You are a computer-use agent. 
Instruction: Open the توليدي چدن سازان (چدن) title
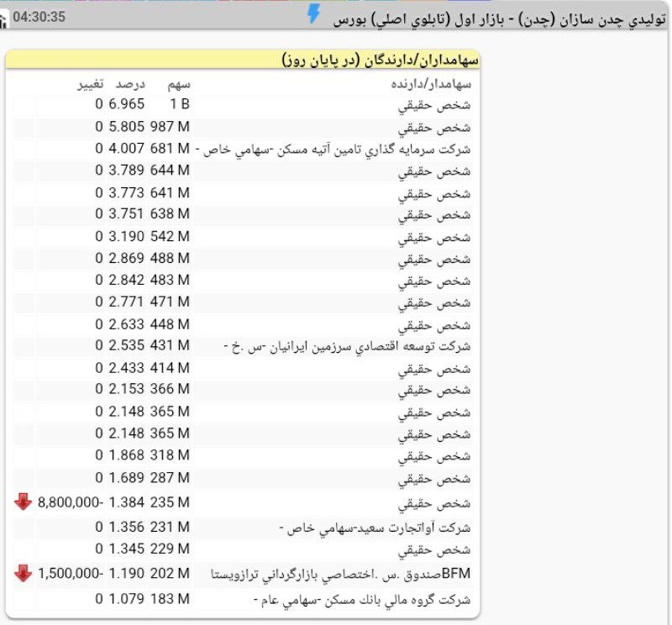497,18
